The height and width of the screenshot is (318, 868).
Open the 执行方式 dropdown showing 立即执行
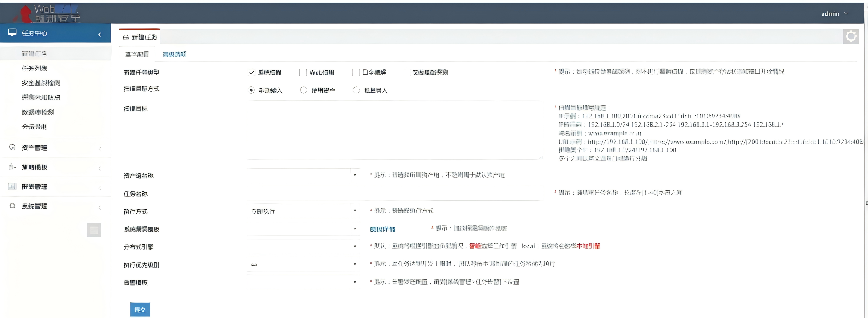coord(303,211)
